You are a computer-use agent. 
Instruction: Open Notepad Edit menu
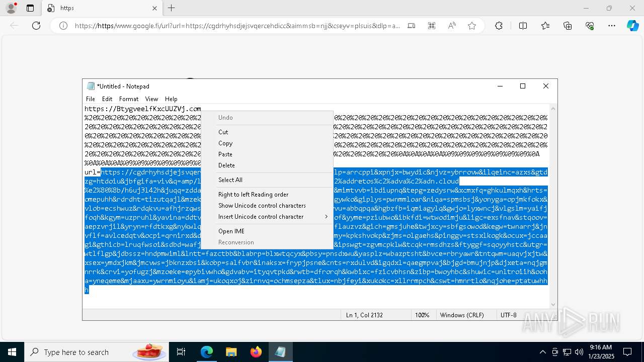pos(107,99)
